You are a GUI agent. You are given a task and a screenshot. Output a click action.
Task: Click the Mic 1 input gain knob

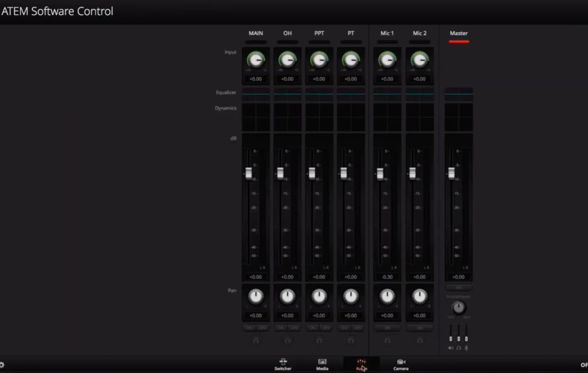[x=387, y=60]
